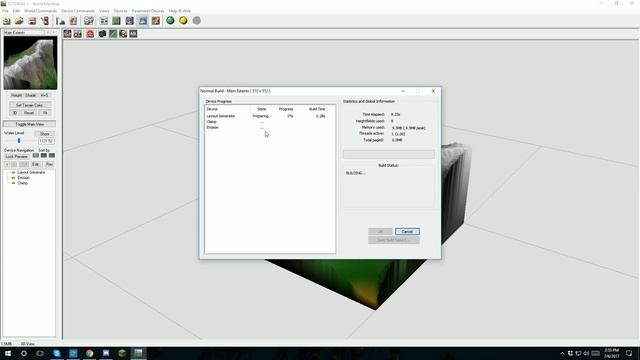Viewport: 640px width, 360px height.
Task: Select Layout Generator in device tree
Action: pos(31,172)
